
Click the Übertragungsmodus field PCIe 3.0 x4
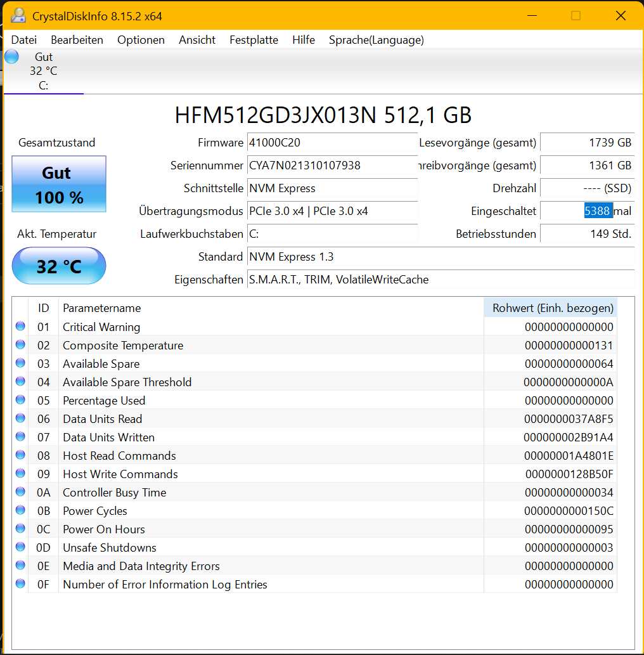click(x=332, y=211)
